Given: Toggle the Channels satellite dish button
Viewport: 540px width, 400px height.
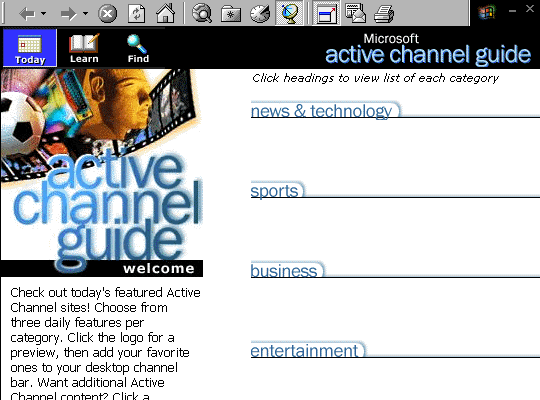Looking at the screenshot, I should point(289,13).
